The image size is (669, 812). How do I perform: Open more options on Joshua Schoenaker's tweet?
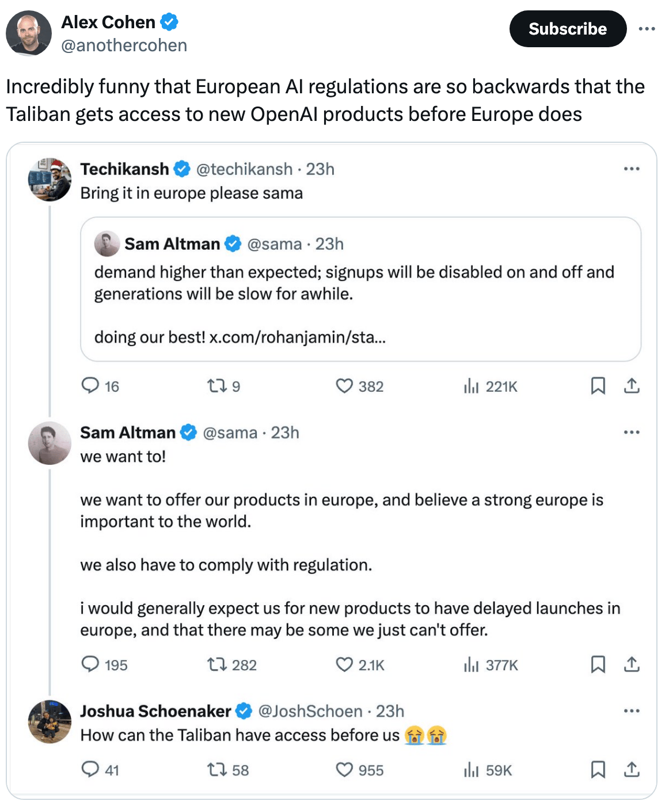point(632,711)
